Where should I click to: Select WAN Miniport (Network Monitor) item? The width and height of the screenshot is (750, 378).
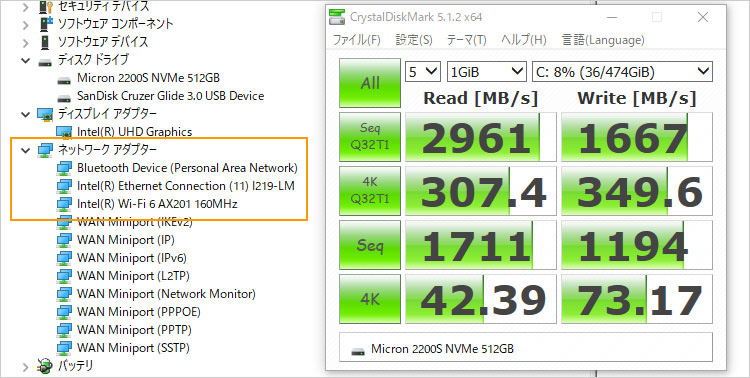click(166, 294)
